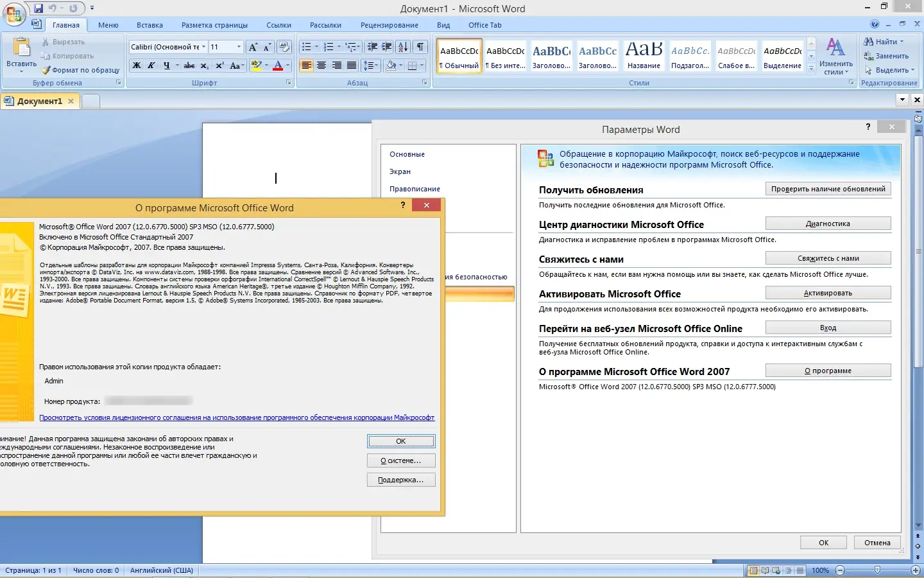Screen dimensions: 924x578
Task: Select 'Правописание' in options sidebar
Action: click(415, 189)
